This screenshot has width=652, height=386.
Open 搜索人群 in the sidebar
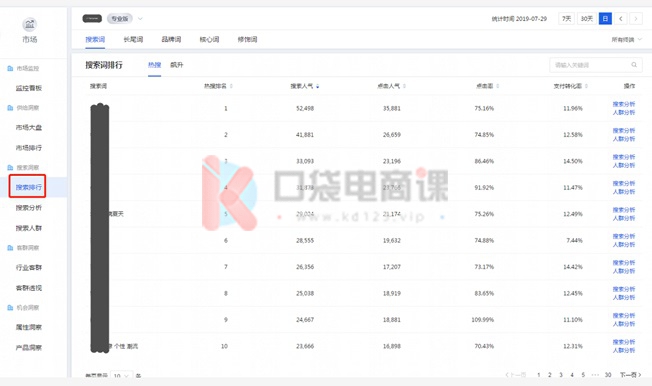pyautogui.click(x=29, y=228)
